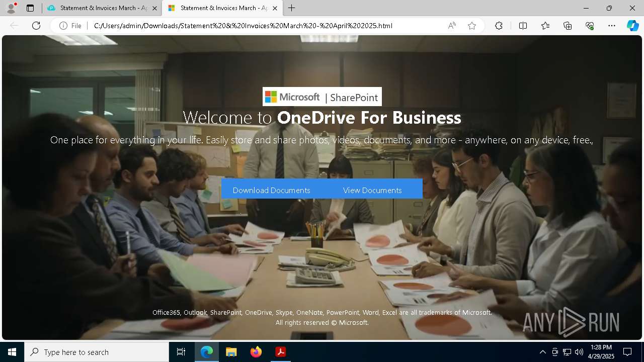Open the tab actions menu icon
Screen dimensions: 644x362
30,8
